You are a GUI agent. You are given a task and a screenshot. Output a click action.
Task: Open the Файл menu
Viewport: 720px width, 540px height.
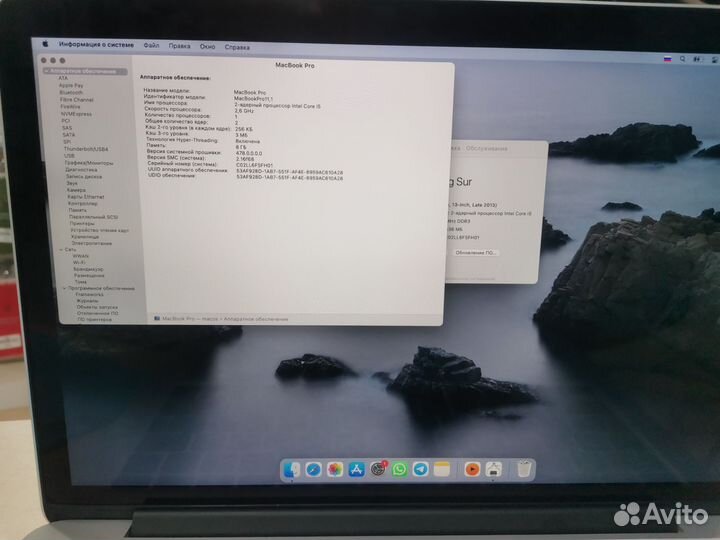[151, 45]
